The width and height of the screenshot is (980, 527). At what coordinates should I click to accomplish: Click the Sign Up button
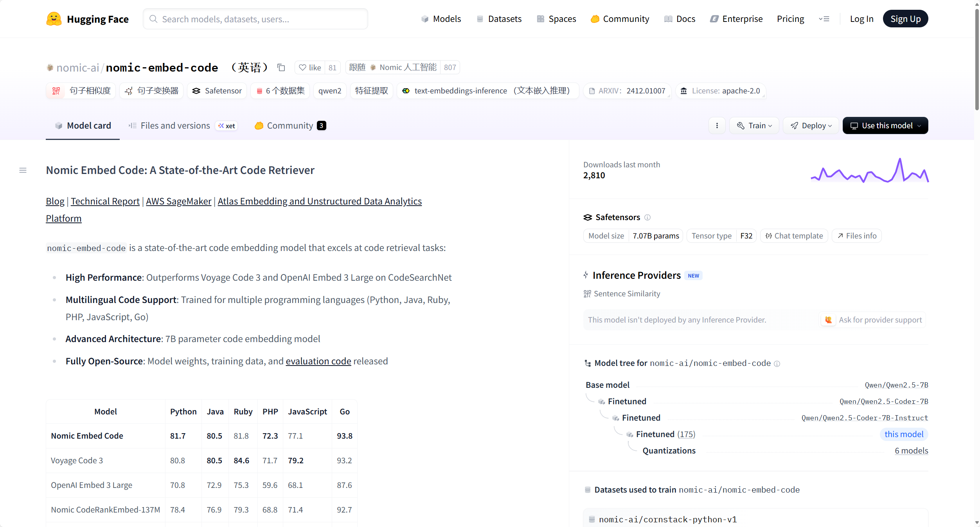(905, 19)
